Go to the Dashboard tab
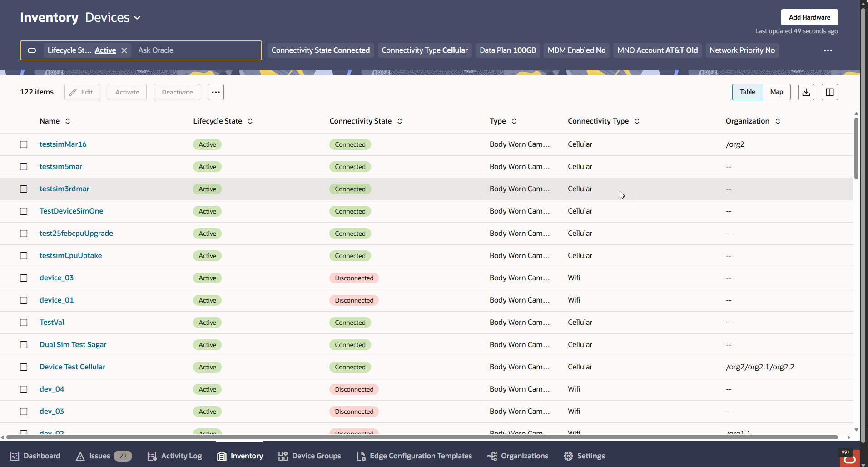868x467 pixels. coord(35,456)
